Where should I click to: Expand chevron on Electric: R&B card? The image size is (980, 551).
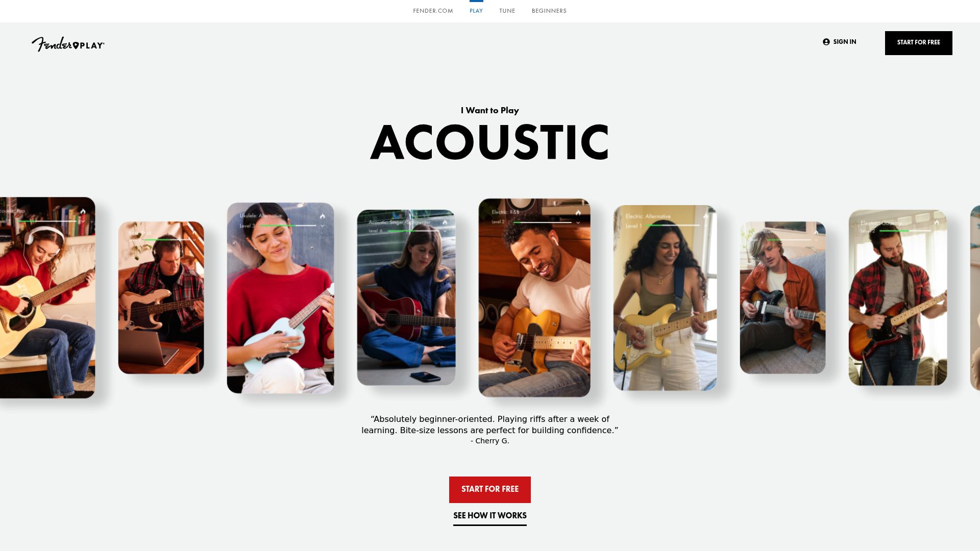[578, 223]
